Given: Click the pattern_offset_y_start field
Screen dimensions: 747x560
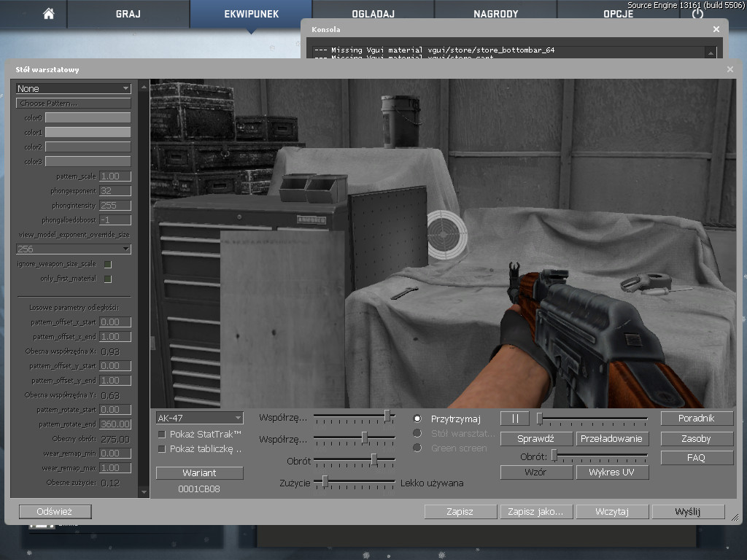Looking at the screenshot, I should tap(115, 366).
